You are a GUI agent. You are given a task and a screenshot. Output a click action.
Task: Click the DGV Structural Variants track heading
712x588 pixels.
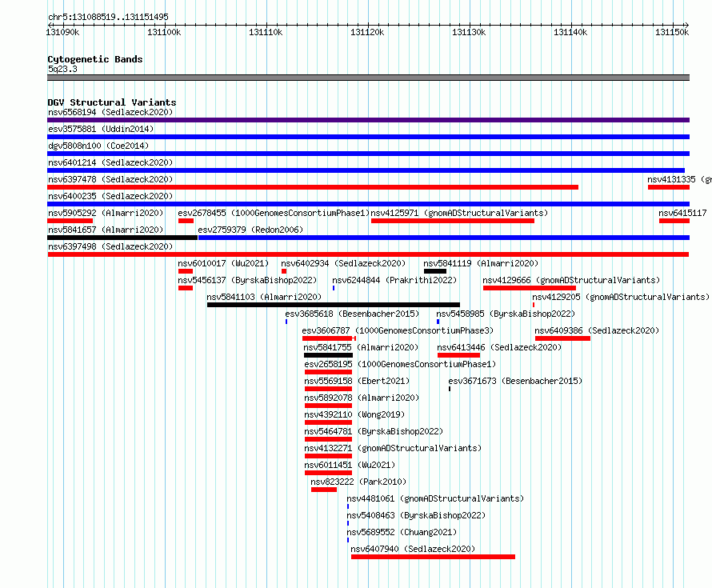coord(112,102)
